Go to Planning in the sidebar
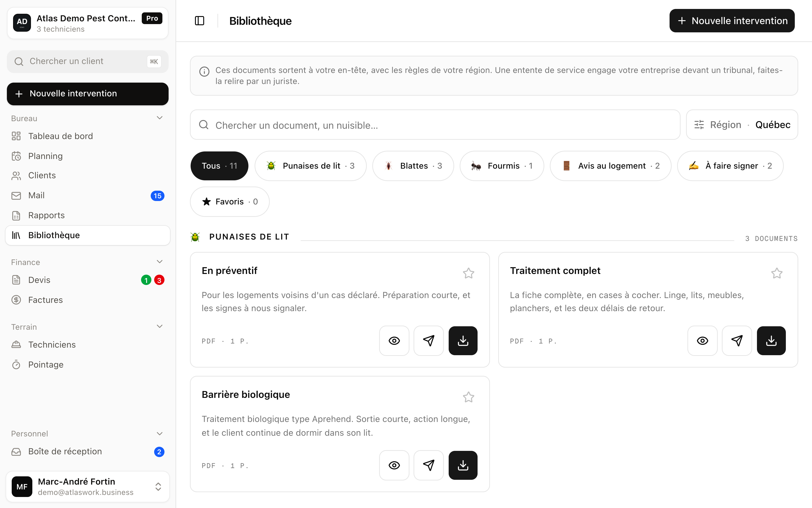The width and height of the screenshot is (812, 508). [88, 156]
